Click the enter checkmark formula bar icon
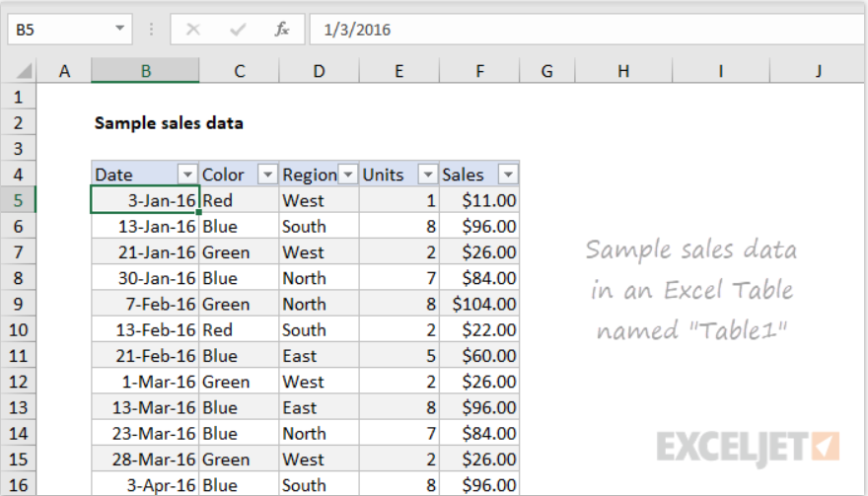This screenshot has width=868, height=496. click(238, 30)
